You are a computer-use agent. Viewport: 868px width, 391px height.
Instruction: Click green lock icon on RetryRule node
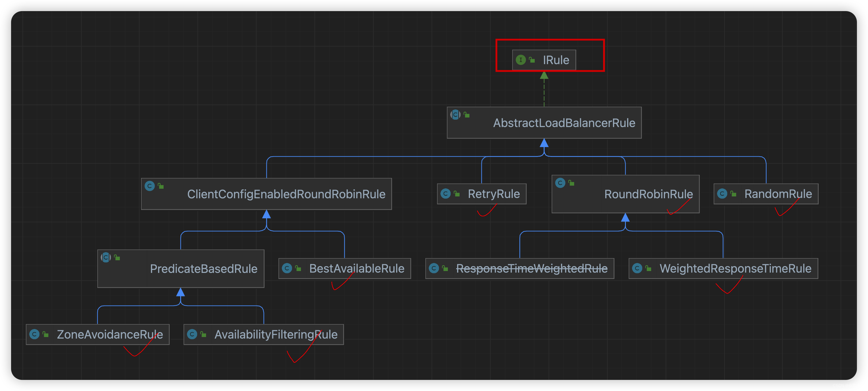[x=456, y=194]
